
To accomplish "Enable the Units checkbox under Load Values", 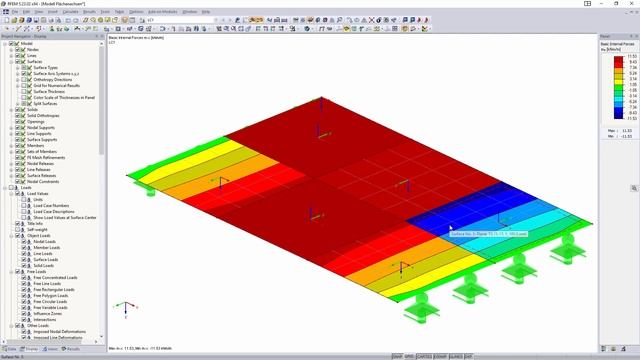I will [x=24, y=200].
